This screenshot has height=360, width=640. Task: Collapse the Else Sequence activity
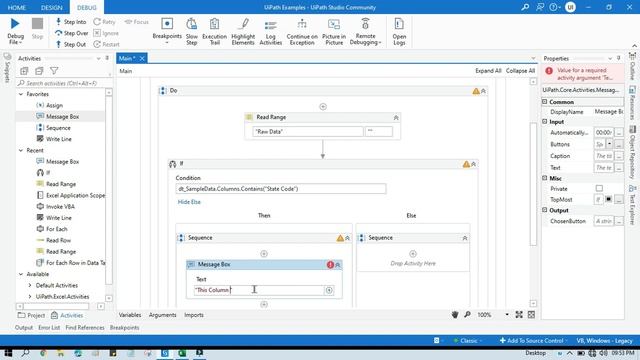tap(464, 238)
